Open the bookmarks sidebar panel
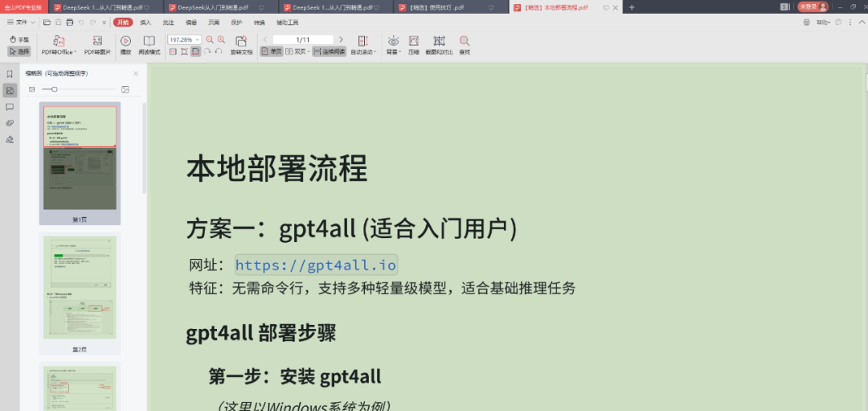This screenshot has width=868, height=411. point(10,74)
